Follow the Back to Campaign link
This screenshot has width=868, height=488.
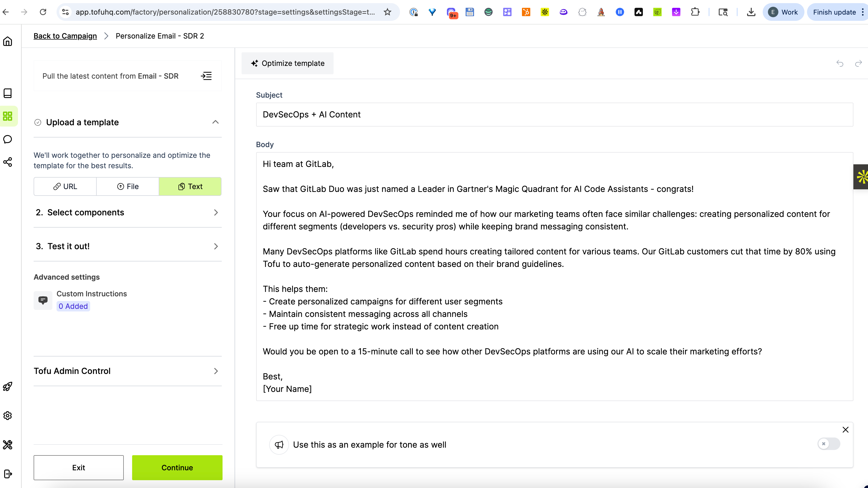[65, 36]
